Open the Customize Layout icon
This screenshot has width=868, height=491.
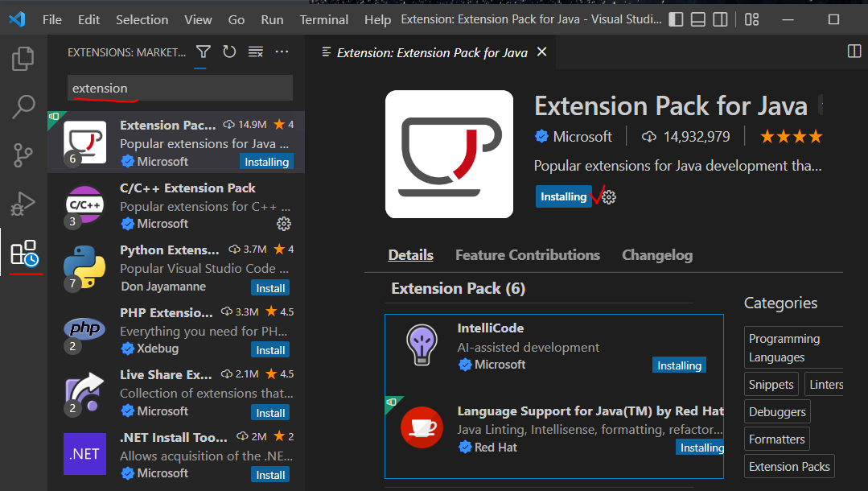(751, 19)
